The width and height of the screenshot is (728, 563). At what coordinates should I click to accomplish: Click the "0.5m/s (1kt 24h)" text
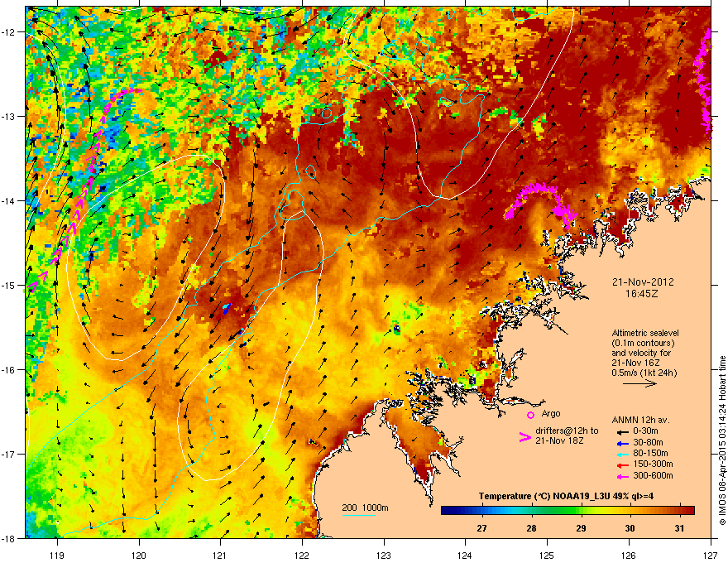coord(644,373)
